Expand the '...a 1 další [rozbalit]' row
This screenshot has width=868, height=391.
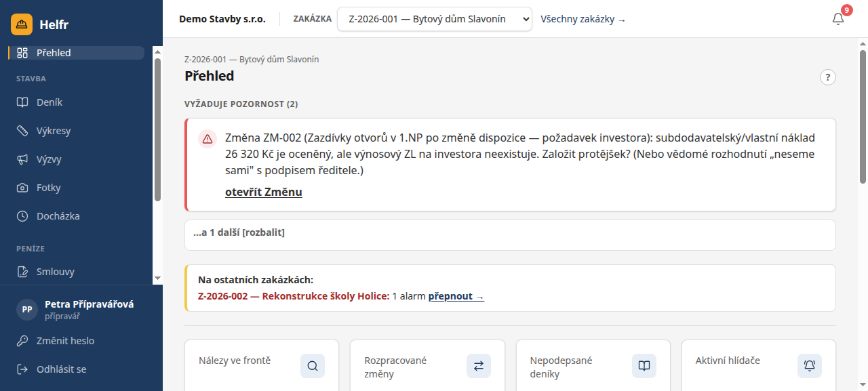[510, 235]
